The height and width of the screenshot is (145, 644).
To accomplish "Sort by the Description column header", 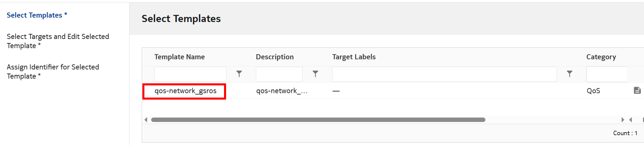I will tap(275, 57).
